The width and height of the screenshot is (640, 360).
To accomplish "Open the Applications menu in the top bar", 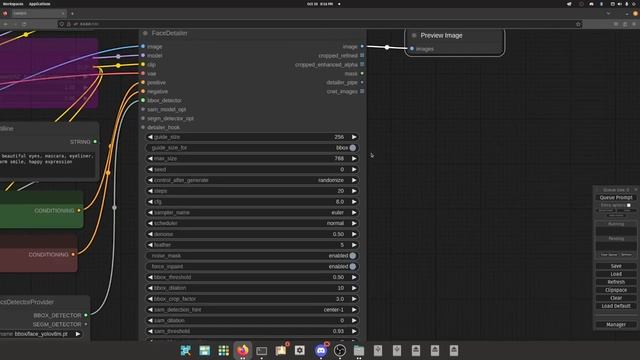I will click(40, 4).
